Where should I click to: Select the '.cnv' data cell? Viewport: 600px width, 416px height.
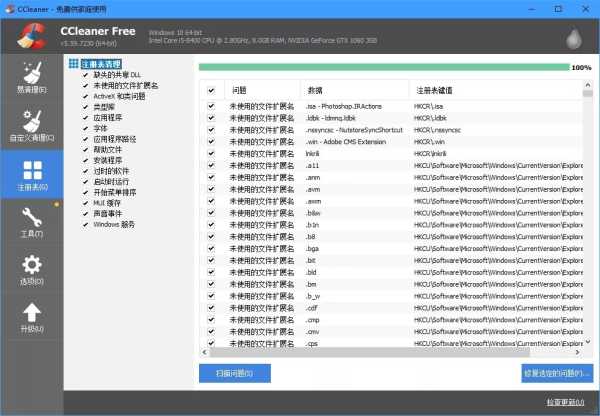click(x=312, y=332)
